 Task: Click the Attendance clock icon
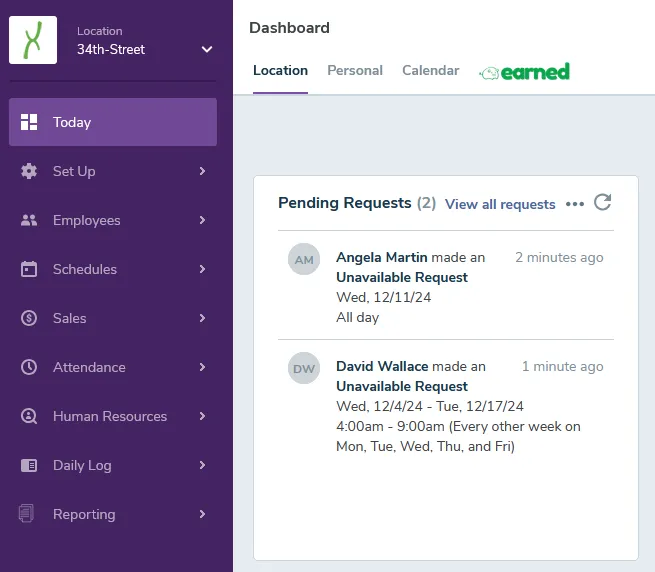29,367
